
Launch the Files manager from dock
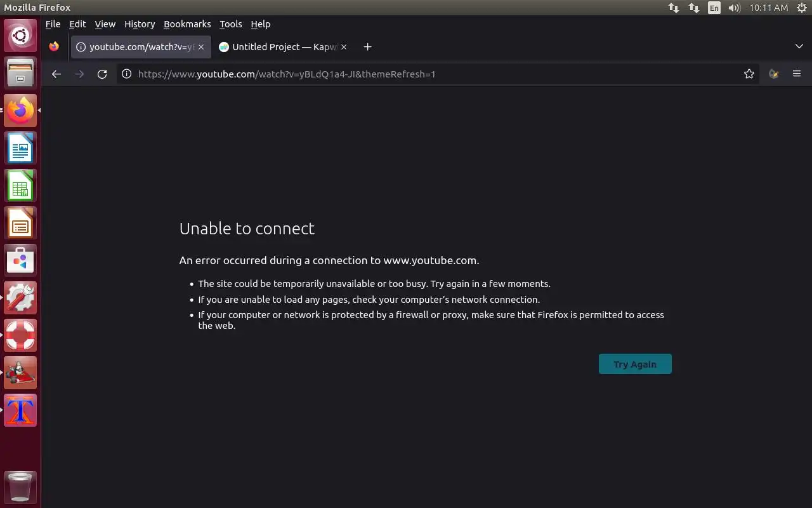[x=20, y=72]
